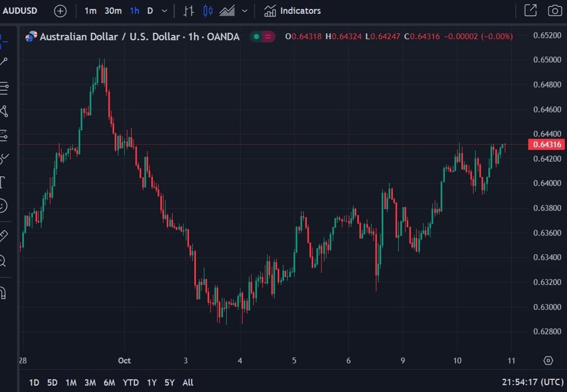
Task: Expand the chart style dropdown
Action: (x=245, y=11)
